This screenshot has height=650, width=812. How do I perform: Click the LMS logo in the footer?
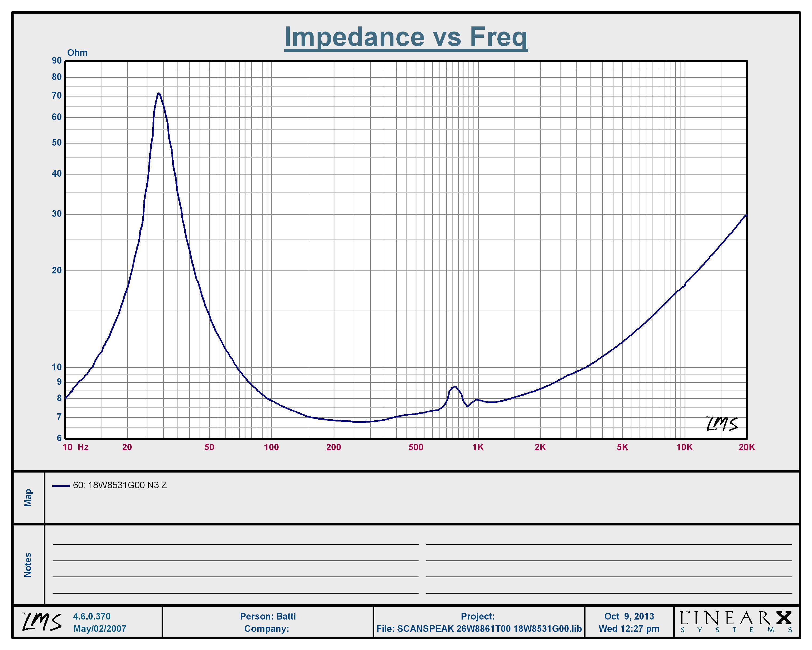tap(42, 622)
